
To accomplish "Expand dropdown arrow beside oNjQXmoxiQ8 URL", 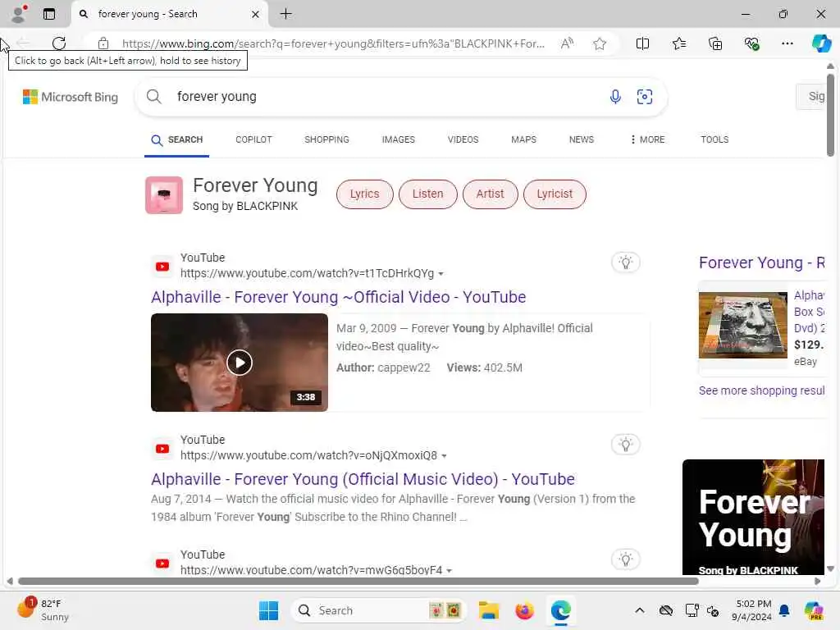I will (444, 456).
